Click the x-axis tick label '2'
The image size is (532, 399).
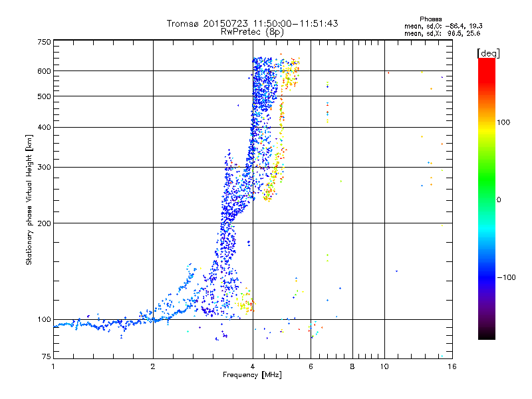point(153,366)
